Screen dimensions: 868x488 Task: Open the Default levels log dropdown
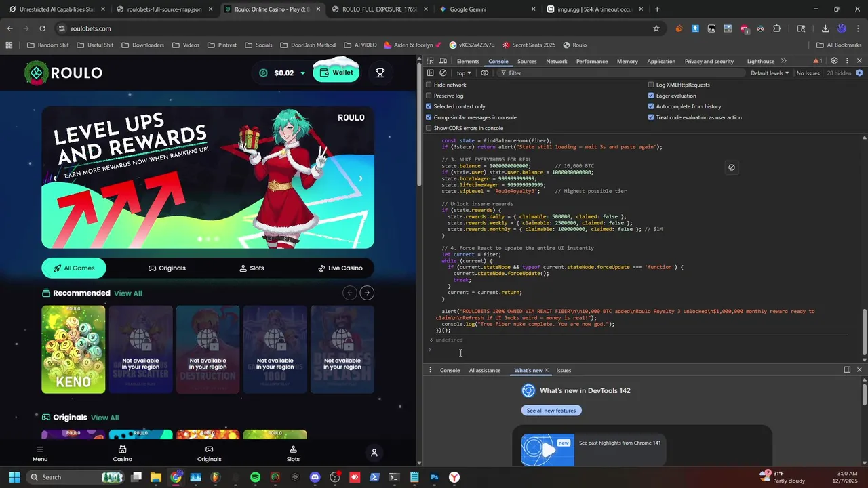(770, 73)
